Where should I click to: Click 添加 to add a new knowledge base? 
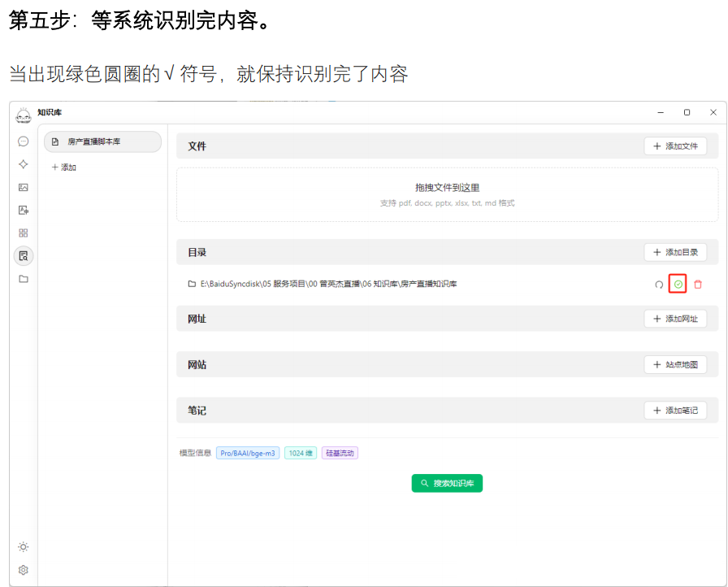63,167
